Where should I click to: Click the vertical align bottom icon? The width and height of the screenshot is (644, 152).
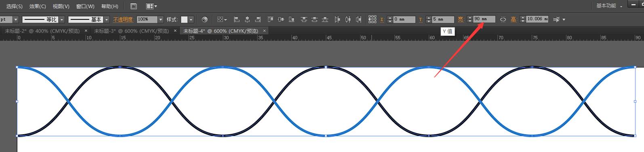click(291, 19)
